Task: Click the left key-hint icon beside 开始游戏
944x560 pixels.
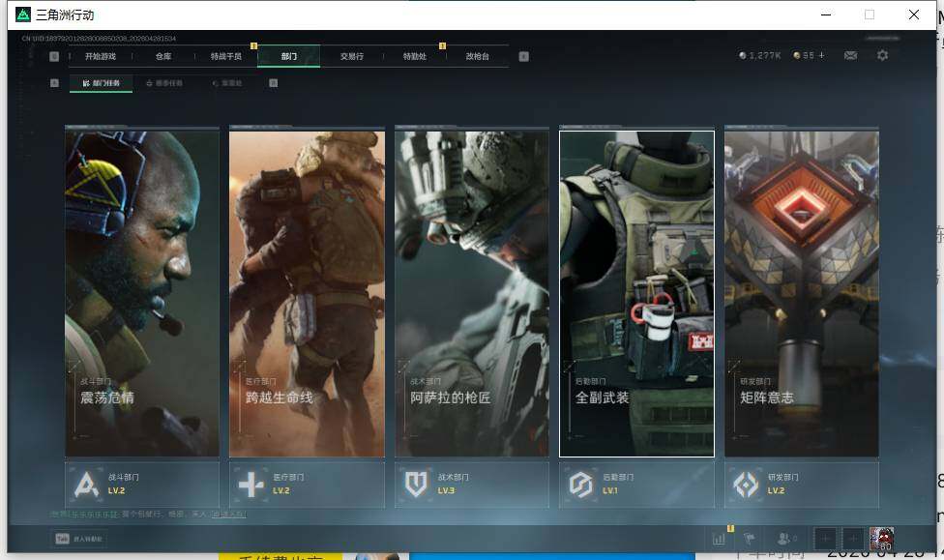Action: [54, 57]
